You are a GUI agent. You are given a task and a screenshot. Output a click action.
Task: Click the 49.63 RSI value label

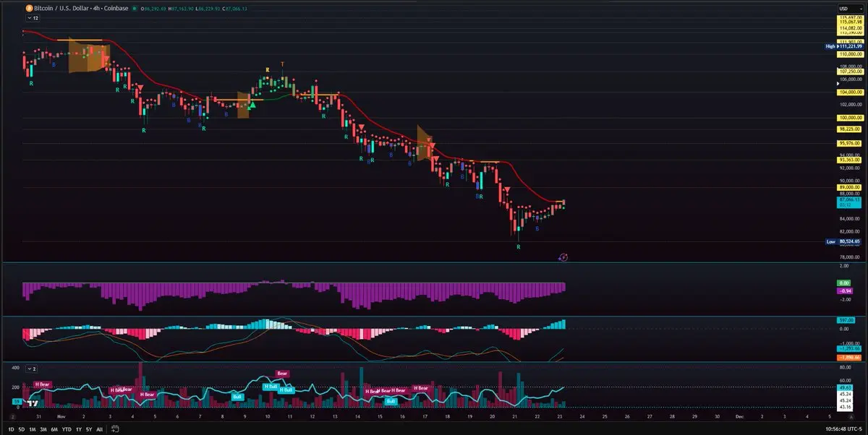(x=844, y=387)
